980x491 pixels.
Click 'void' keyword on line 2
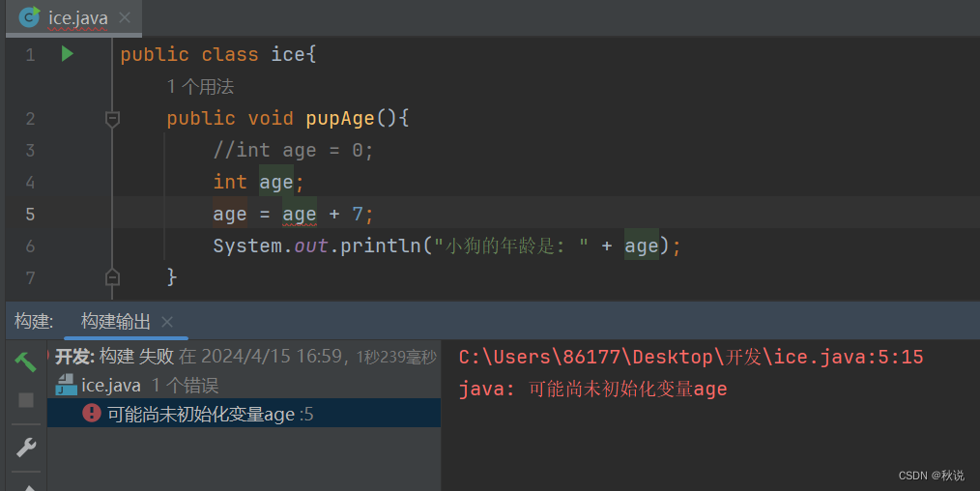coord(271,119)
